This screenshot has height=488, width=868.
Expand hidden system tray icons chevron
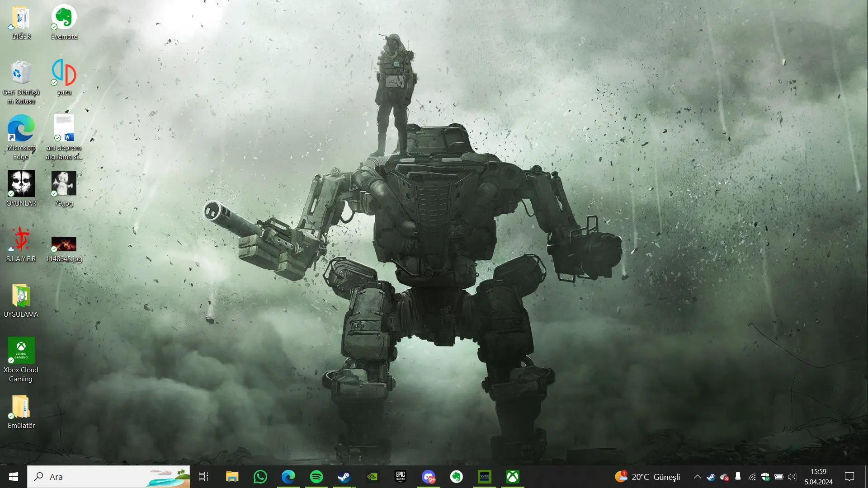[698, 477]
